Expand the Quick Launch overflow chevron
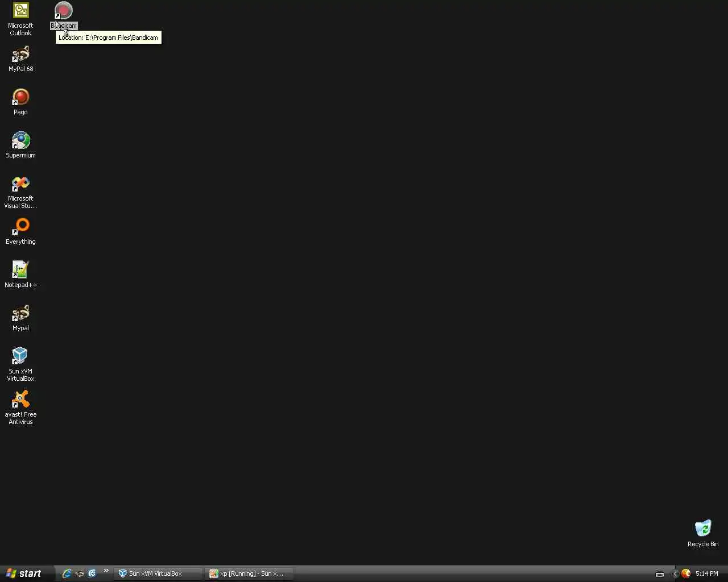728x582 pixels. click(106, 571)
